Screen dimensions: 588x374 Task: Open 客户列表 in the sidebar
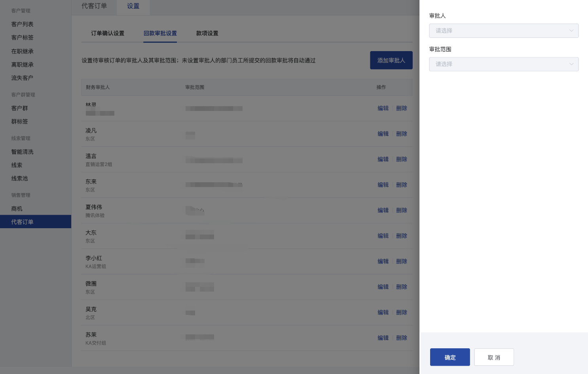(23, 24)
